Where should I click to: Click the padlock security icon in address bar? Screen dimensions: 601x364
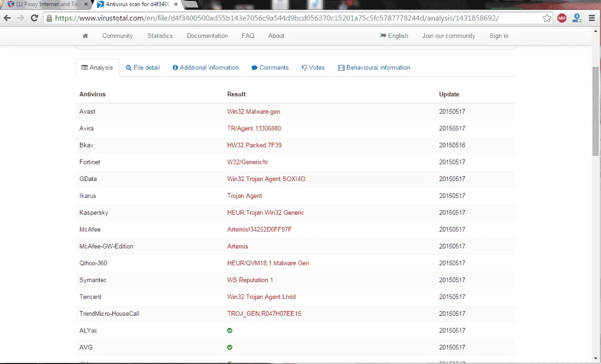click(x=49, y=18)
